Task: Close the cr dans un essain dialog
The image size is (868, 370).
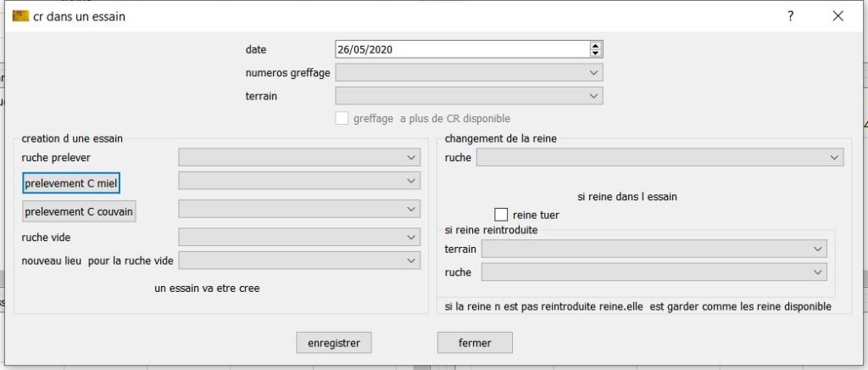Action: 837,16
